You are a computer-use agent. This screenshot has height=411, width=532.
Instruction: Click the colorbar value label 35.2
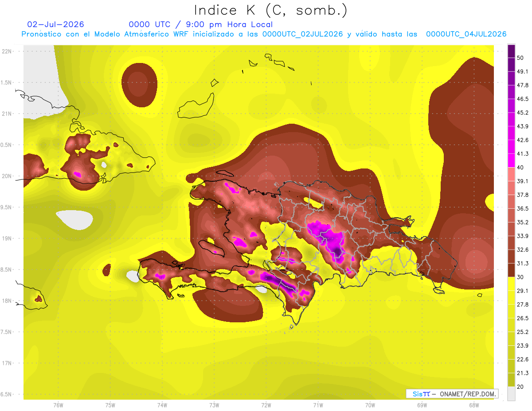click(523, 222)
